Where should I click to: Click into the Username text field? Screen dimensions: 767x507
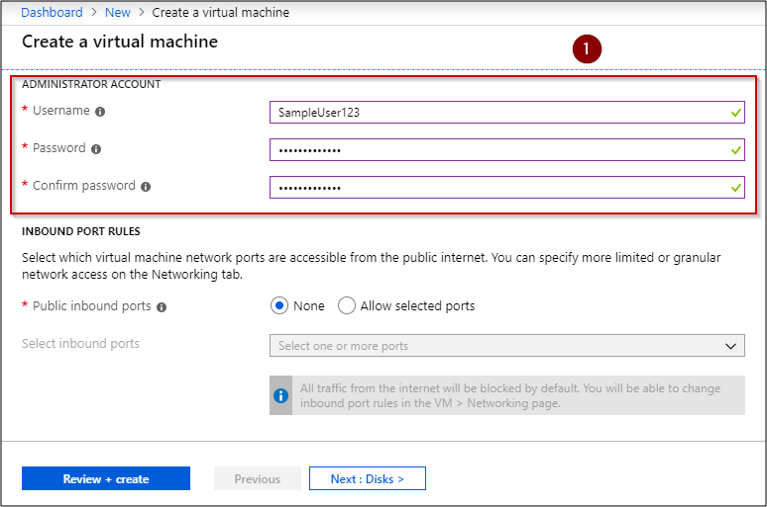(x=495, y=112)
